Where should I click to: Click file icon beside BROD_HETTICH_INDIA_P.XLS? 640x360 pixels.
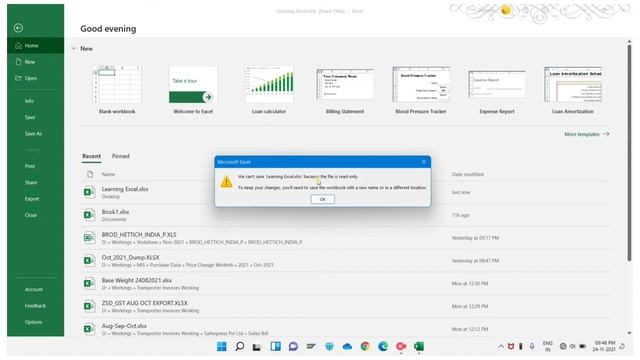point(89,238)
